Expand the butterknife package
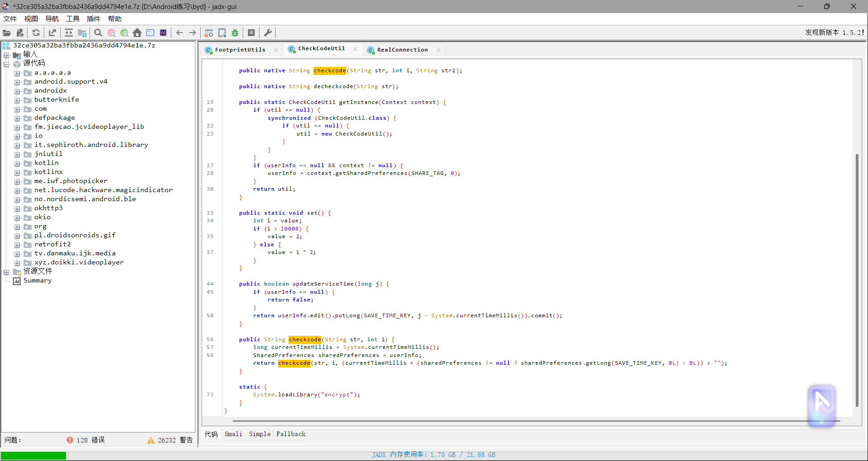Screen dimensions: 868x461 [x=17, y=100]
